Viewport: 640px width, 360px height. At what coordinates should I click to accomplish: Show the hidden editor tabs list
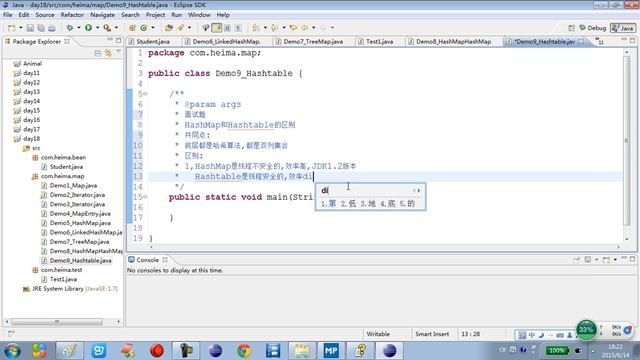(599, 41)
